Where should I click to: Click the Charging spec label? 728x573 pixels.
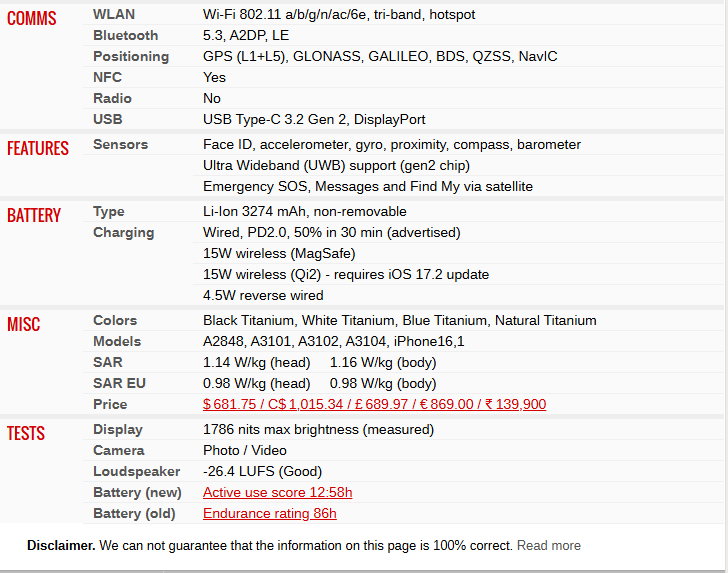123,233
